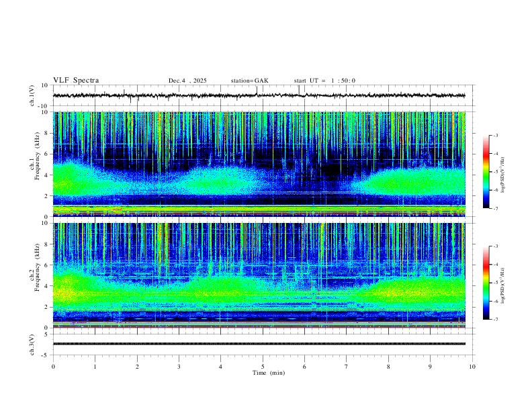Click the ch.1 color bar 'log(PSD)' label
Image resolution: width=532 pixels, height=411 pixels.
pyautogui.click(x=503, y=175)
